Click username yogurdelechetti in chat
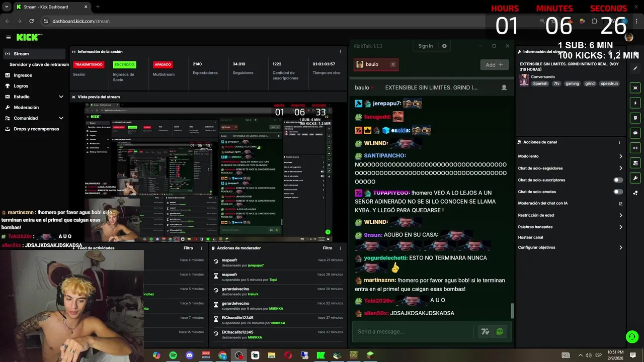 (x=386, y=258)
